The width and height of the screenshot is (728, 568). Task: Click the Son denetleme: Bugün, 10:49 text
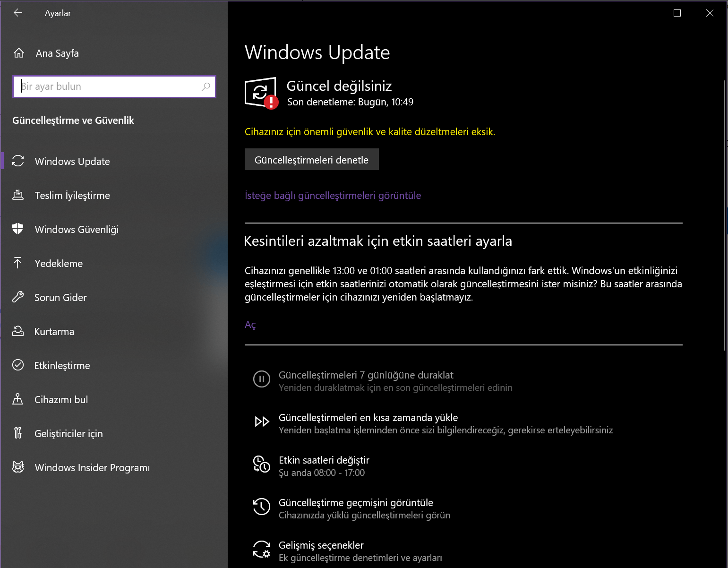click(350, 102)
